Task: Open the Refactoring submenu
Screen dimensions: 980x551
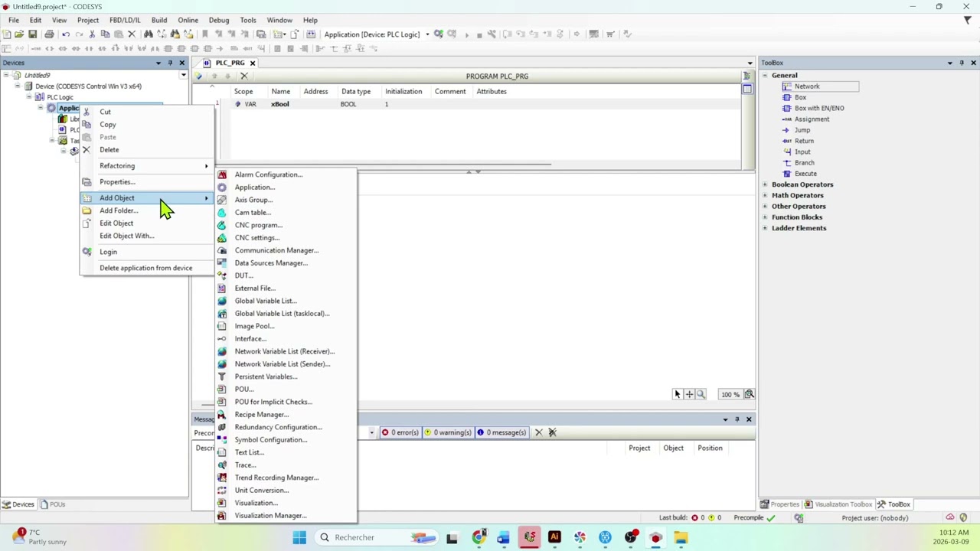Action: tap(145, 165)
